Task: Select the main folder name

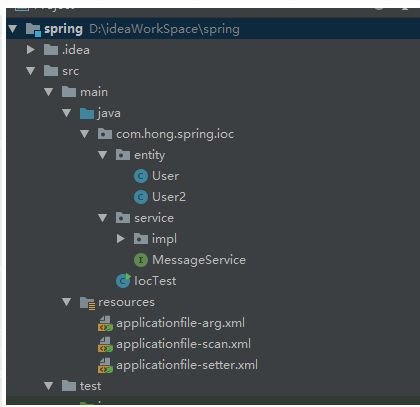Action: [94, 92]
